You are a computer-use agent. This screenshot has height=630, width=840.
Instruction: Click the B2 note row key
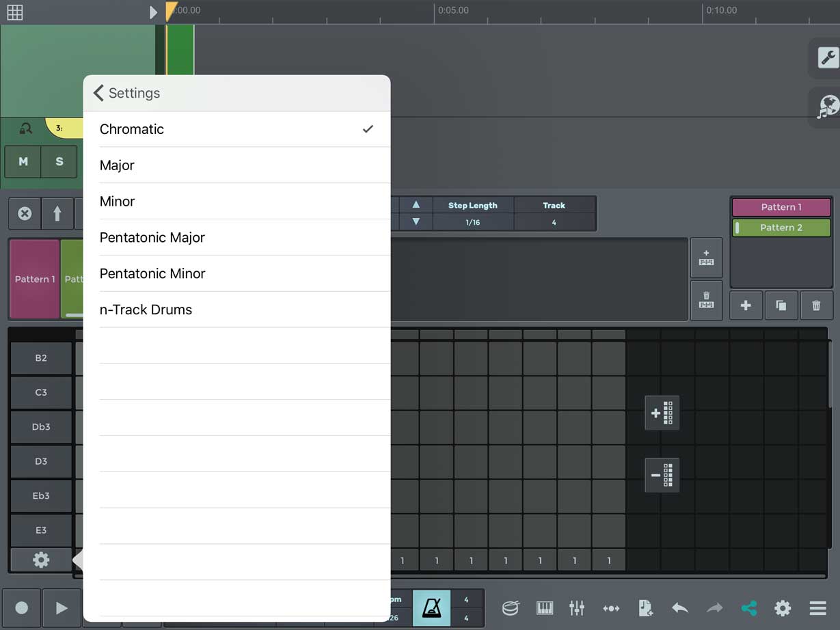[41, 358]
